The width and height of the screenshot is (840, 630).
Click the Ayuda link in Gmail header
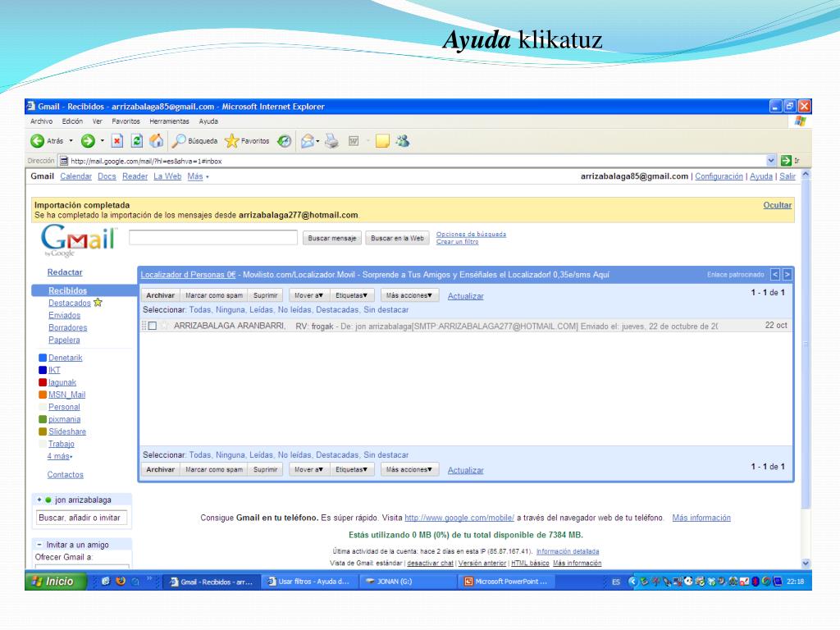(x=760, y=176)
